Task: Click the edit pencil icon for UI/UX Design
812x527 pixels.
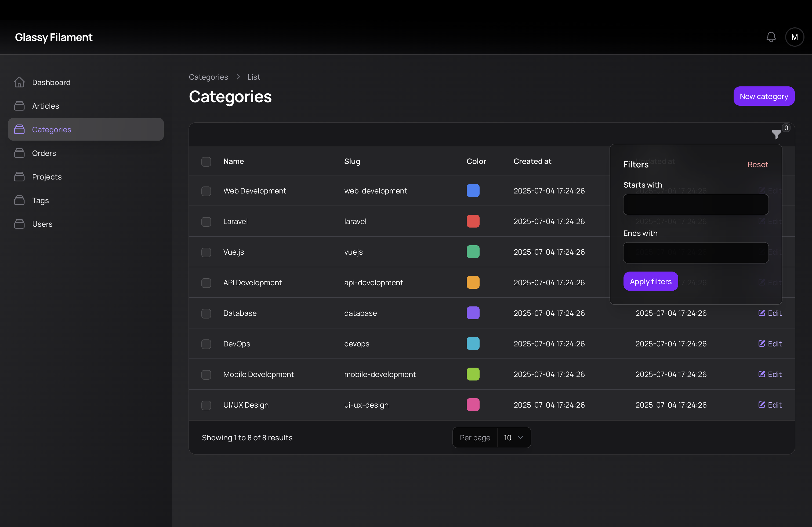Action: coord(762,405)
